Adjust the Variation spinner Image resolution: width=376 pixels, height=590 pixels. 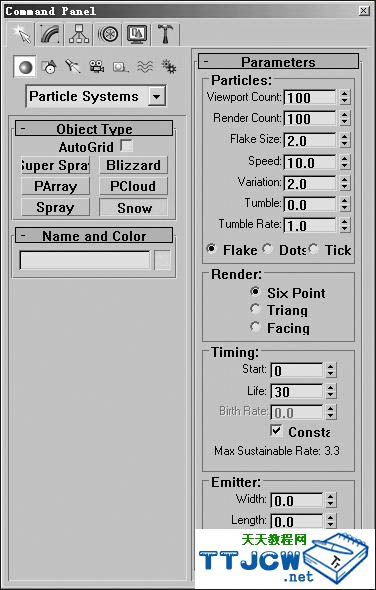pyautogui.click(x=344, y=184)
